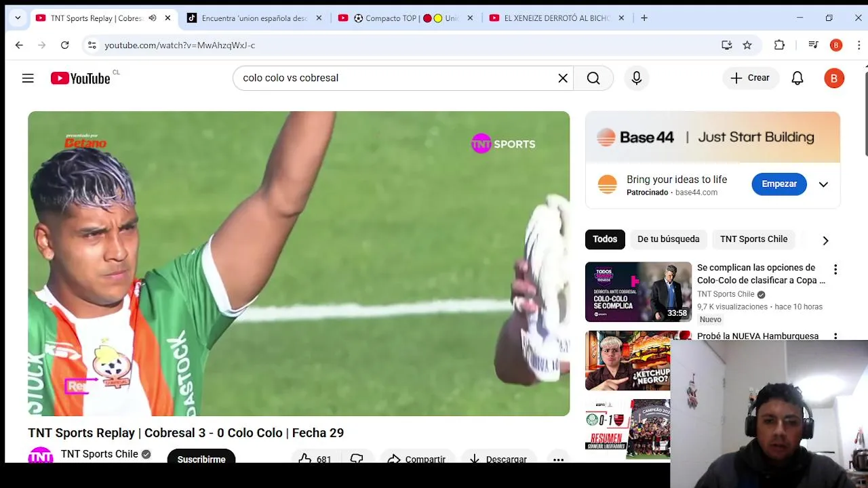Select the TNT Sports Chile chip

pyautogui.click(x=753, y=239)
